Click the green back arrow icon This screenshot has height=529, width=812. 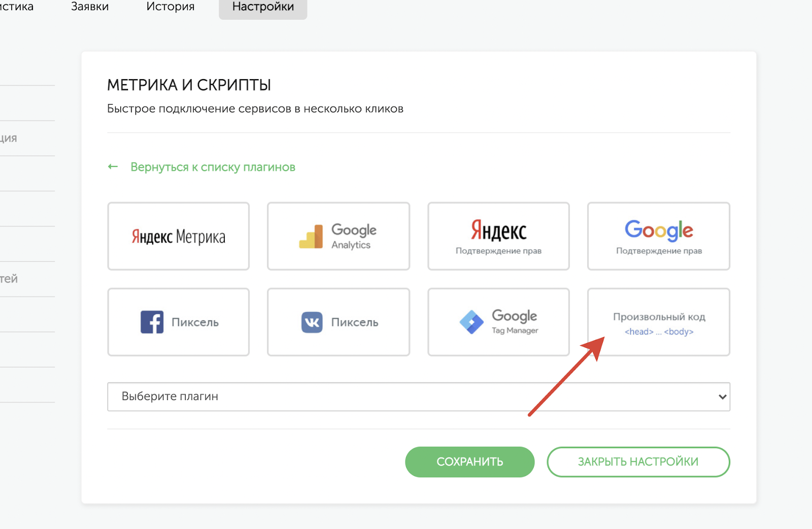click(113, 167)
